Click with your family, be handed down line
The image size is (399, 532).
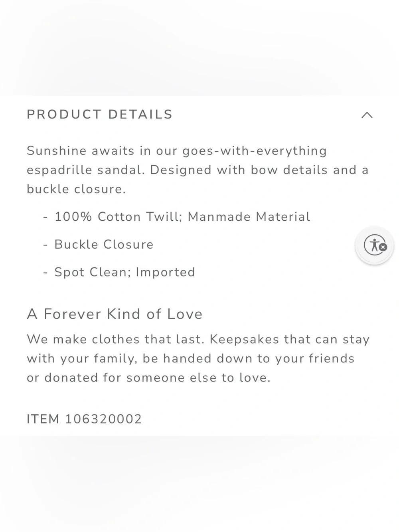pyautogui.click(x=190, y=358)
